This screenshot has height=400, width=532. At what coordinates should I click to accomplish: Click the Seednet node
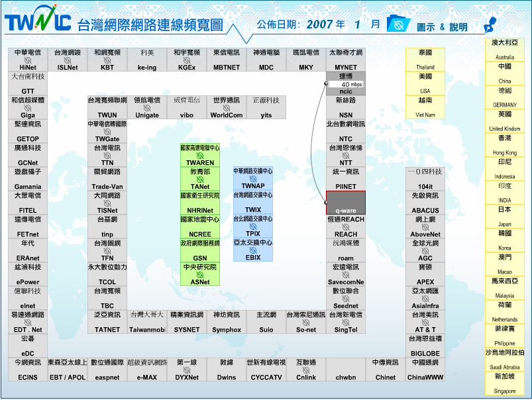pyautogui.click(x=346, y=298)
